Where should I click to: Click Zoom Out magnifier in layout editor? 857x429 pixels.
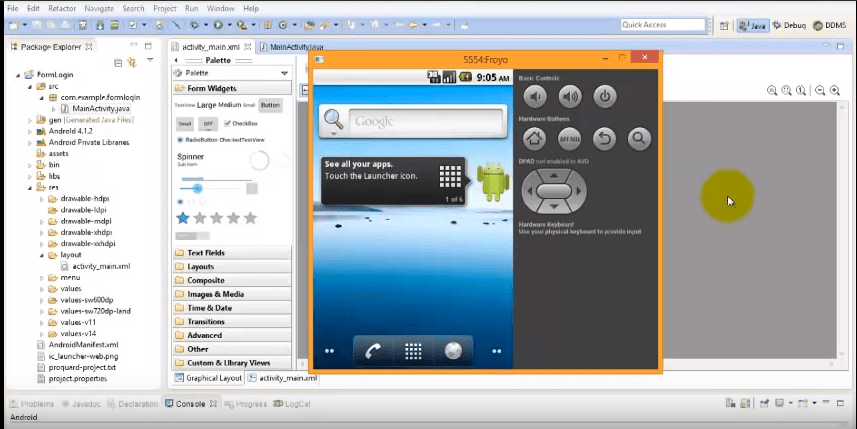tap(820, 91)
